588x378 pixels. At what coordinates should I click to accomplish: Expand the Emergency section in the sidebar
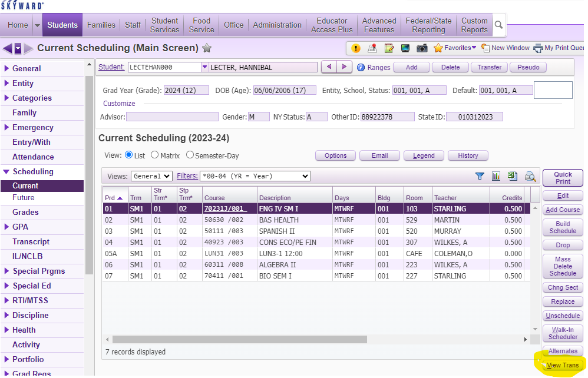click(32, 127)
